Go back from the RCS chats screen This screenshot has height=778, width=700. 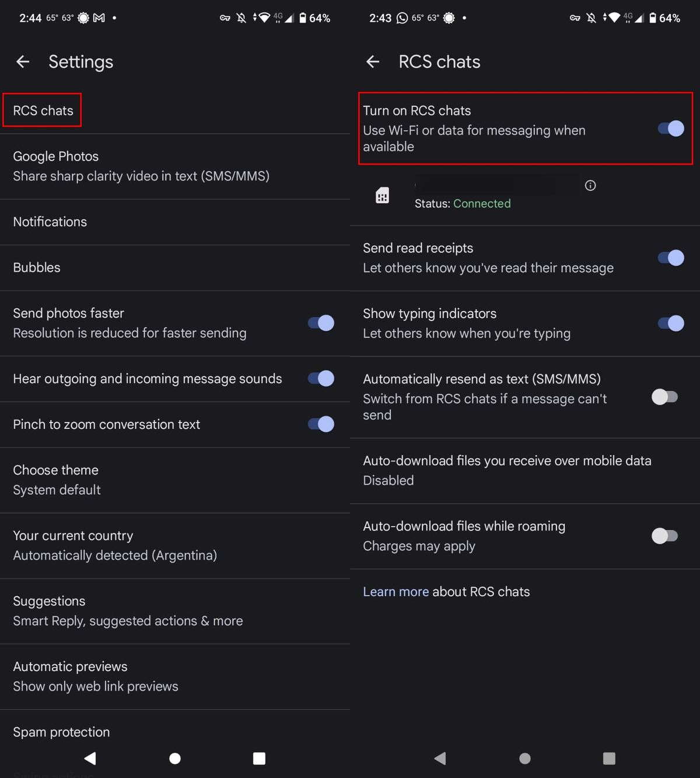click(373, 61)
